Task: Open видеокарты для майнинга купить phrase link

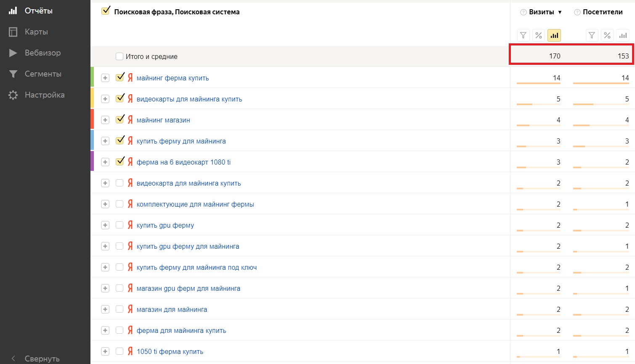Action: 189,99
